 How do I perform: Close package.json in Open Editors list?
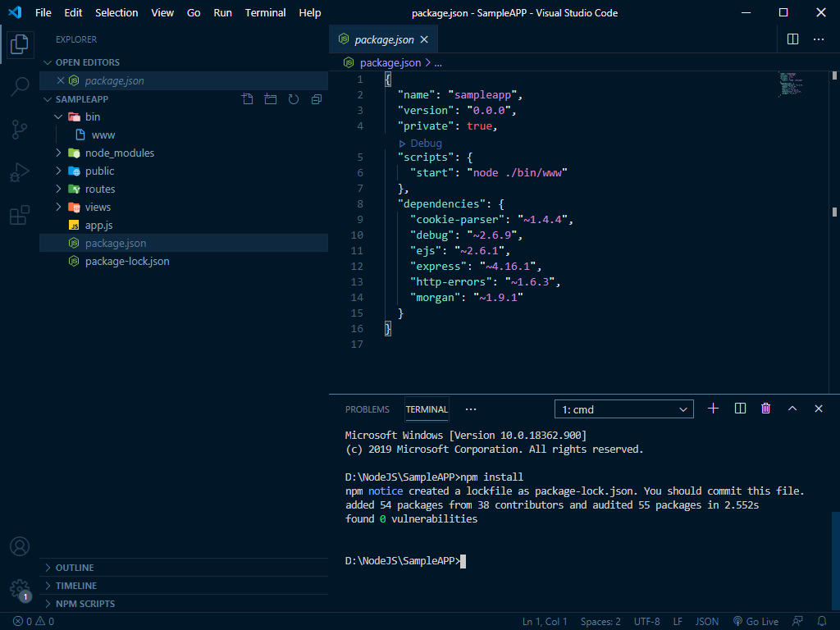(61, 80)
